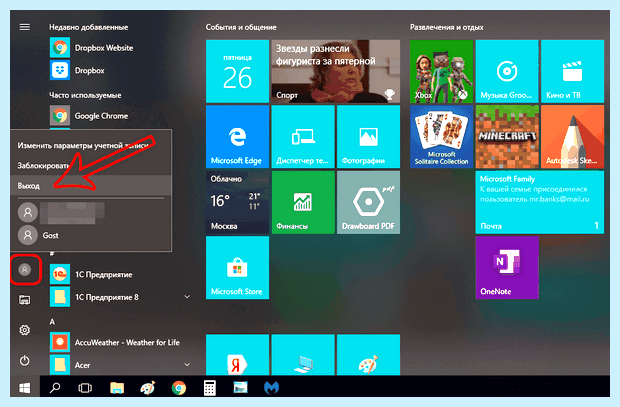Click the letter A group header
Viewport: 620px width, 407px height.
[x=52, y=322]
